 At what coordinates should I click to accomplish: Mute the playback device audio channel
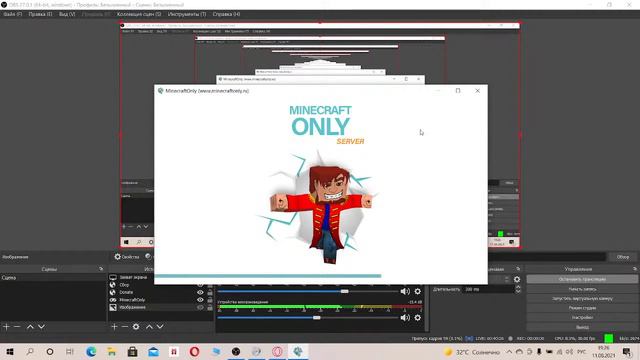405,317
